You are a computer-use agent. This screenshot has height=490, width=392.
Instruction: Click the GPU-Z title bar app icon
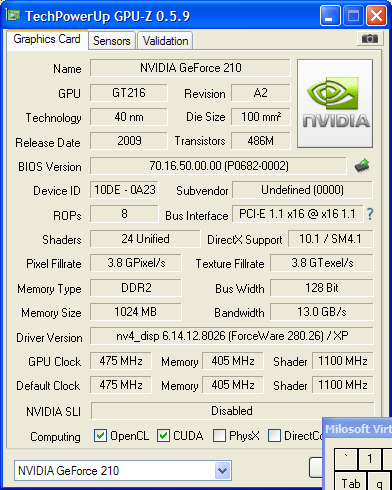point(13,15)
